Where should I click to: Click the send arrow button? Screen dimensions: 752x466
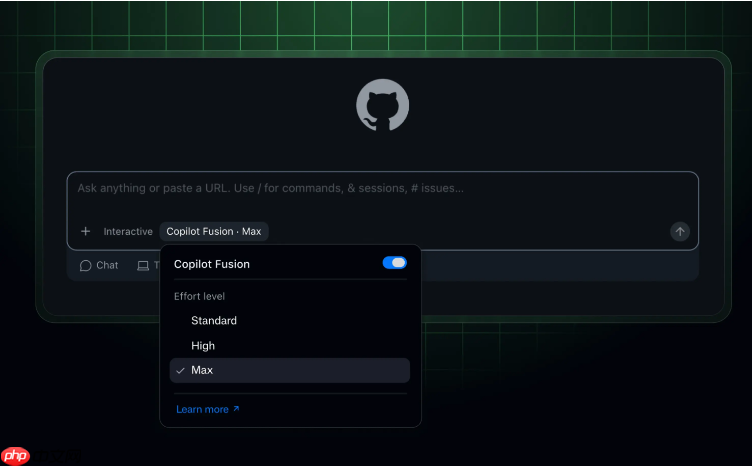[680, 232]
